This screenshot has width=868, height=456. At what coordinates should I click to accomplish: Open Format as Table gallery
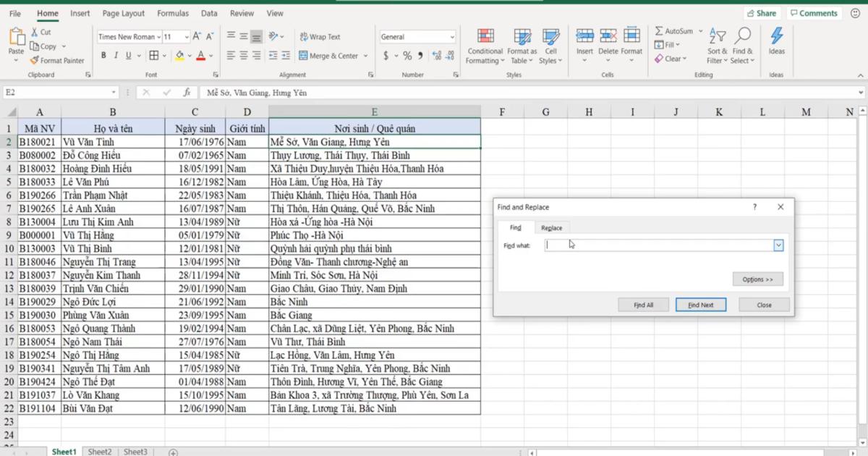coord(522,46)
